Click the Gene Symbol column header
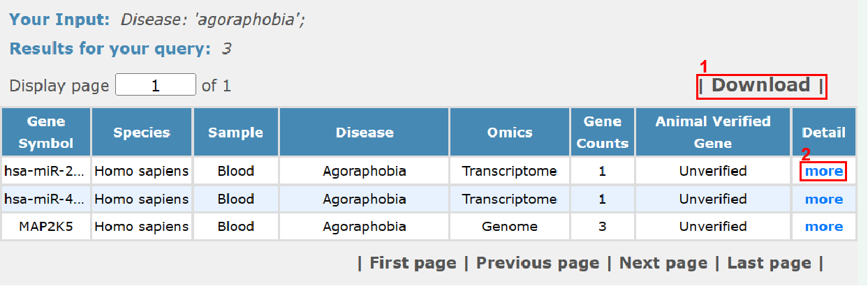This screenshot has width=868, height=286. tap(46, 133)
